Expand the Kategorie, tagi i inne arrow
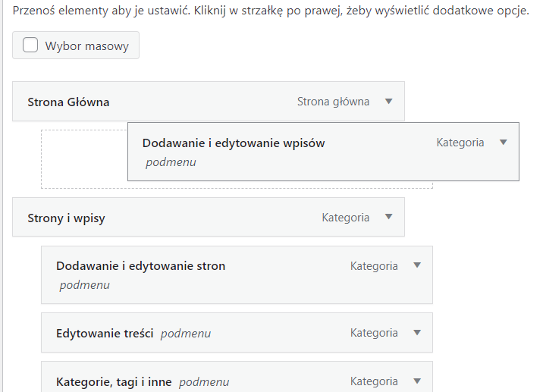This screenshot has width=546, height=392. 416,381
